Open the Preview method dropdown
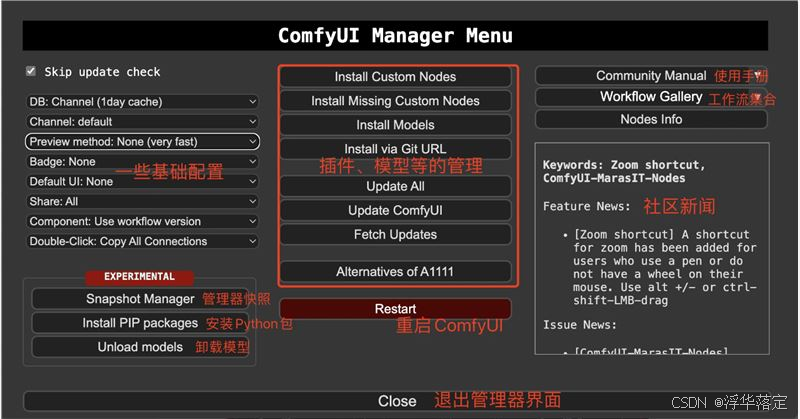The image size is (800, 419). pyautogui.click(x=142, y=141)
